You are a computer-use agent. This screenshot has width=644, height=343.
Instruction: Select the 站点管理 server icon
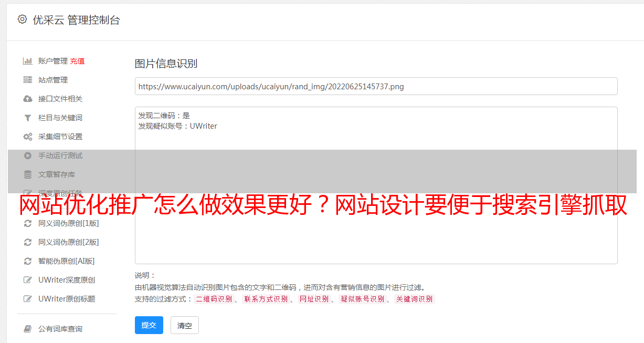pos(28,80)
